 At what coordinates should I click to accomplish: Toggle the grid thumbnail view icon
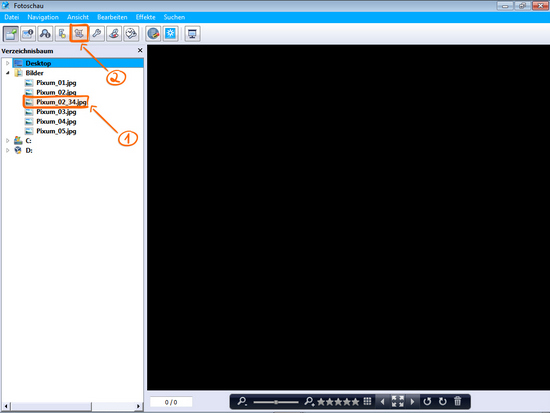367,401
